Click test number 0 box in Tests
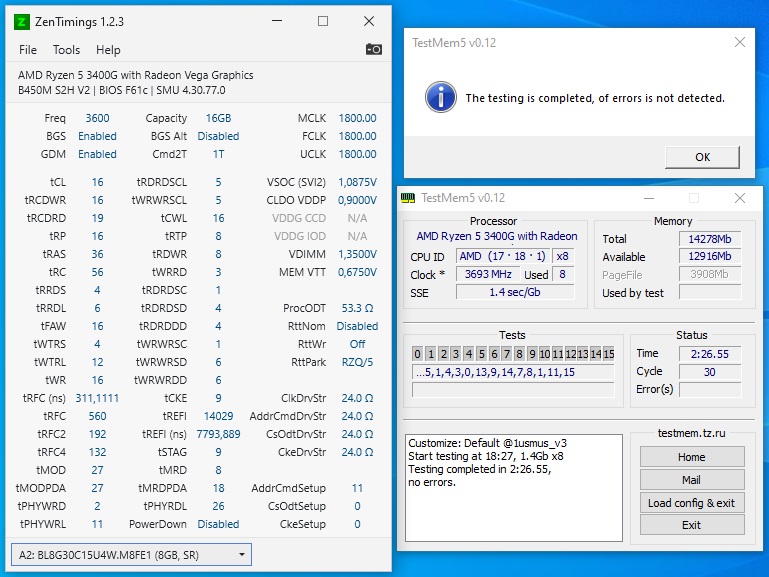 coord(417,354)
